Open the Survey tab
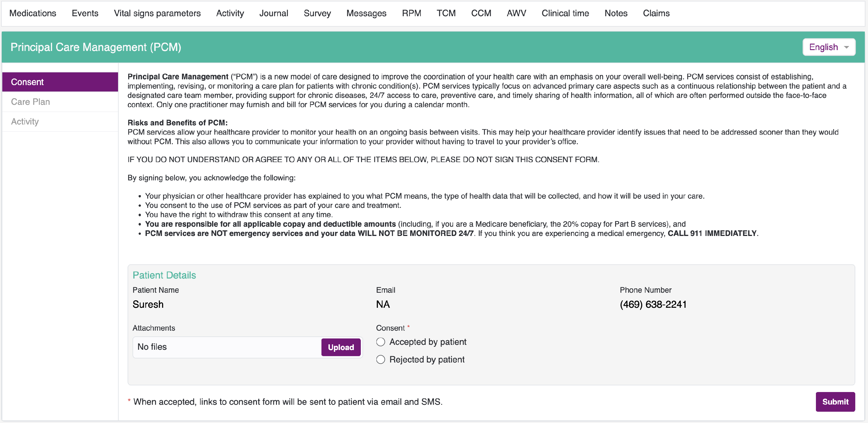868x423 pixels. 317,13
